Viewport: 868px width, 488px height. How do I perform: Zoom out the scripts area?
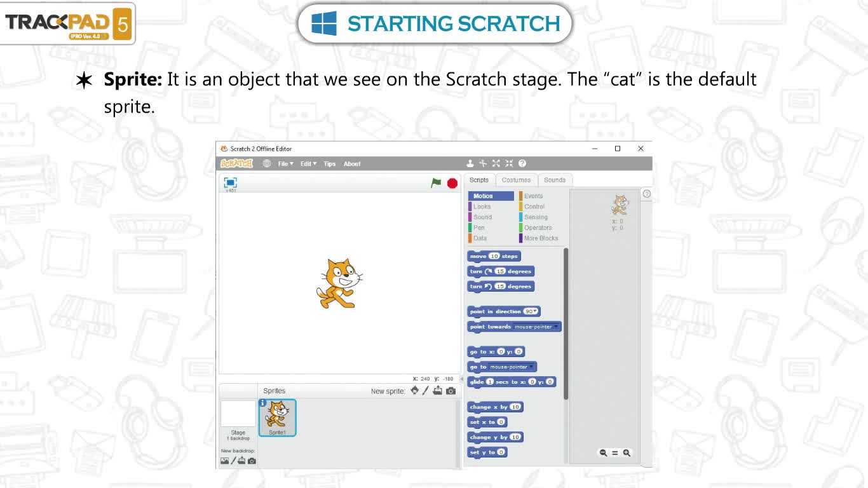(602, 453)
